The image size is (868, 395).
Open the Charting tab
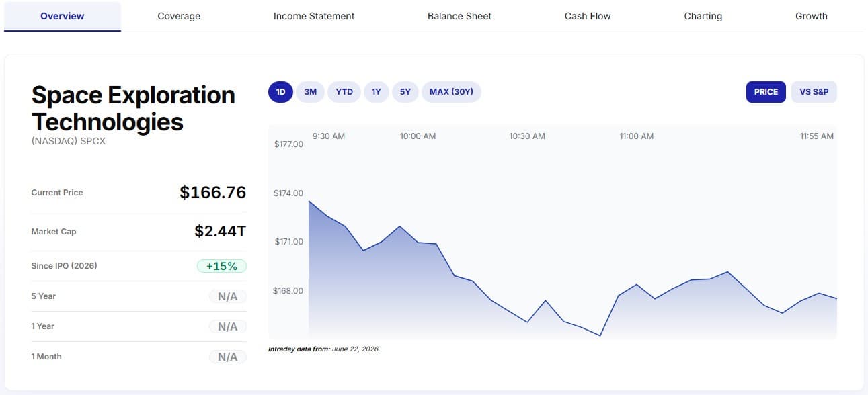point(703,16)
